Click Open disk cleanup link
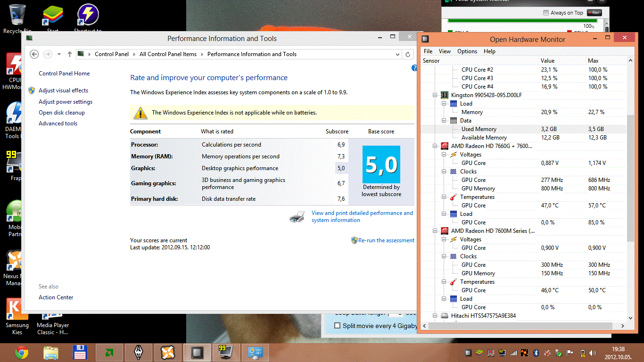Image resolution: width=644 pixels, height=362 pixels. [x=62, y=113]
